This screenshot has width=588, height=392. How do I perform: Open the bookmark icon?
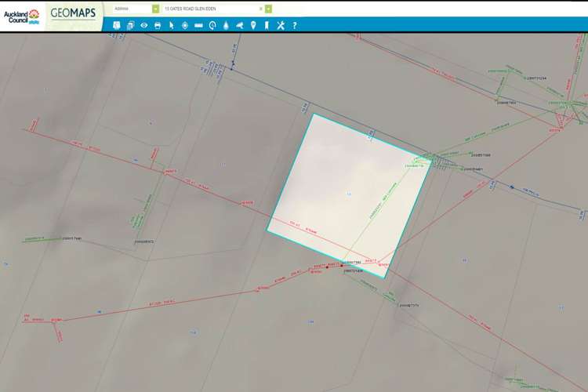267,25
